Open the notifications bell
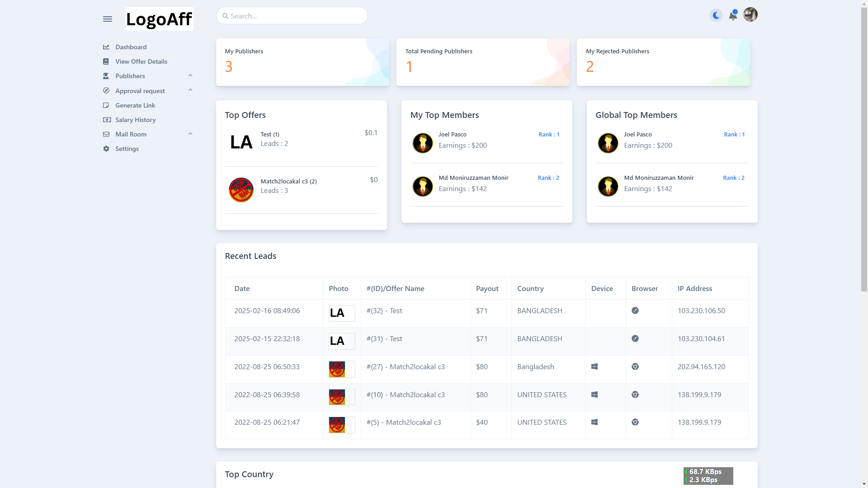This screenshot has width=868, height=488. (733, 16)
